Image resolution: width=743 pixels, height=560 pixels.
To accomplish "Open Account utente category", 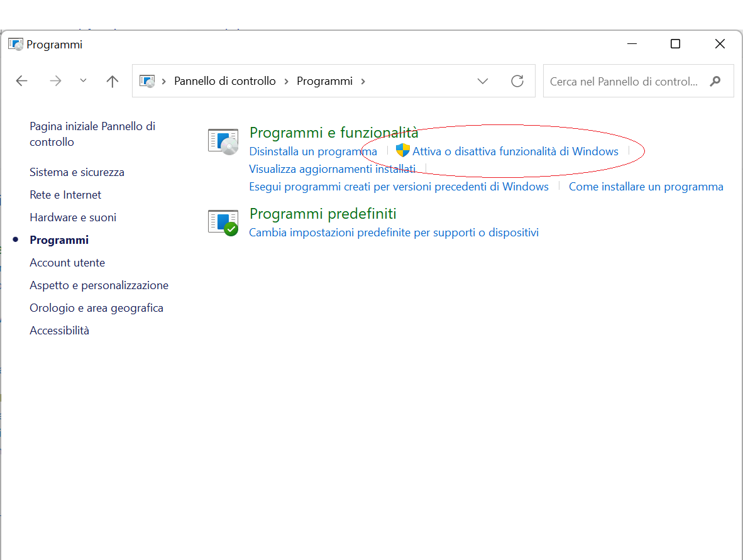I will [67, 263].
